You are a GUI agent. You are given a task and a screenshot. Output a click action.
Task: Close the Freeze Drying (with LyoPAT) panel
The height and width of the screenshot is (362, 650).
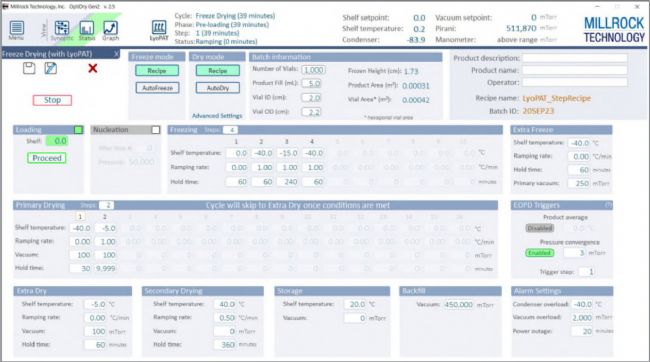click(116, 53)
